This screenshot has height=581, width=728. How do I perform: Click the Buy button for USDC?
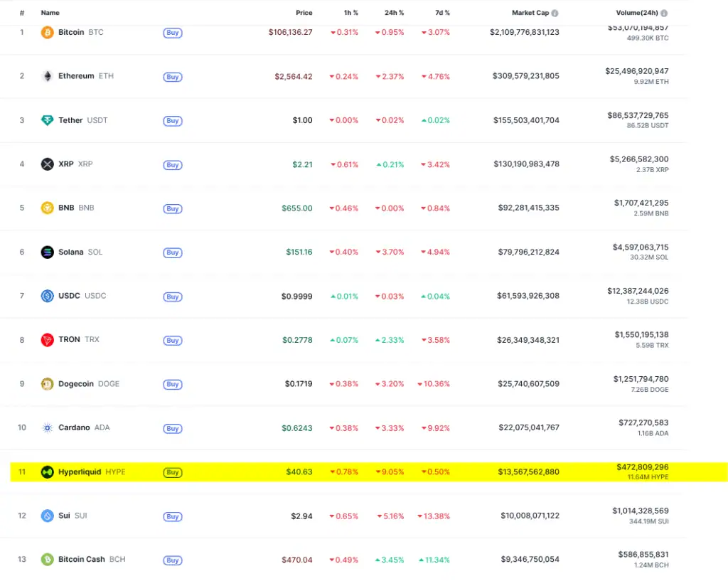[172, 297]
